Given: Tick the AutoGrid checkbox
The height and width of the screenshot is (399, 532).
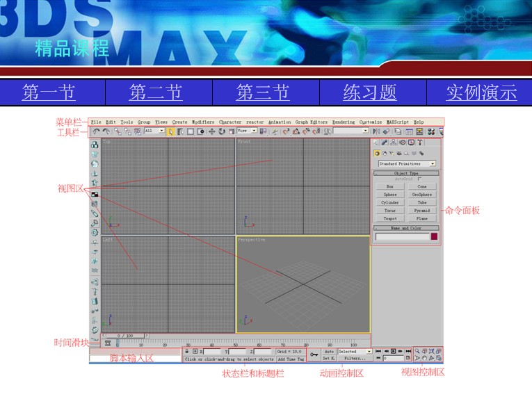Looking at the screenshot, I should (420, 179).
